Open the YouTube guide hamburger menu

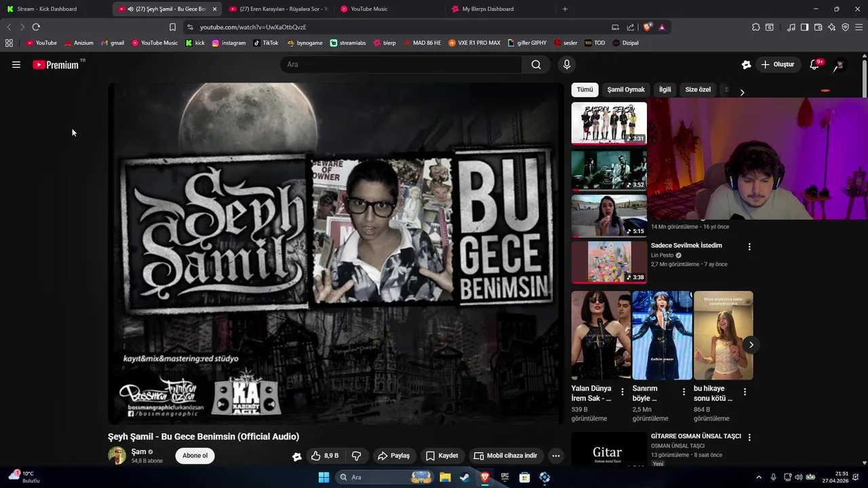tap(16, 64)
